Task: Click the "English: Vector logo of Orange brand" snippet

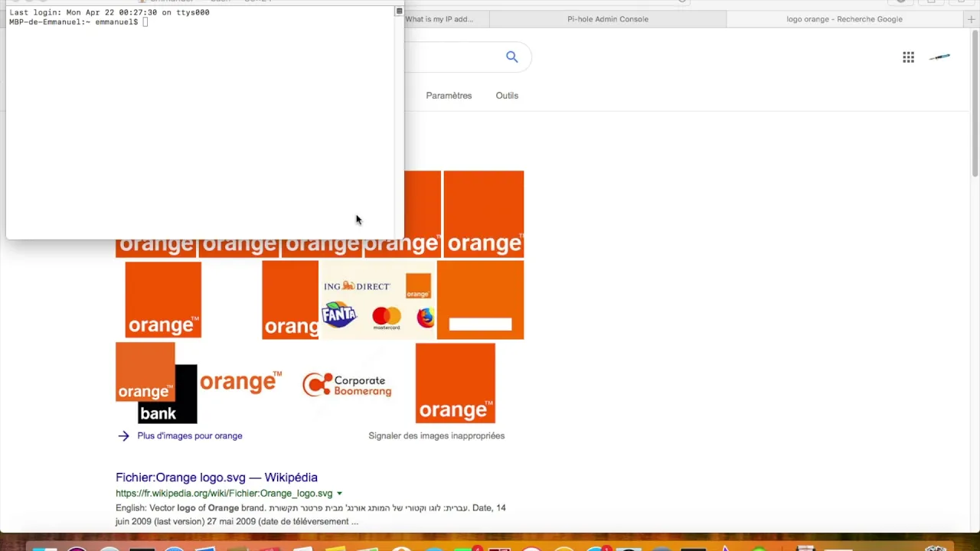Action: 191,508
